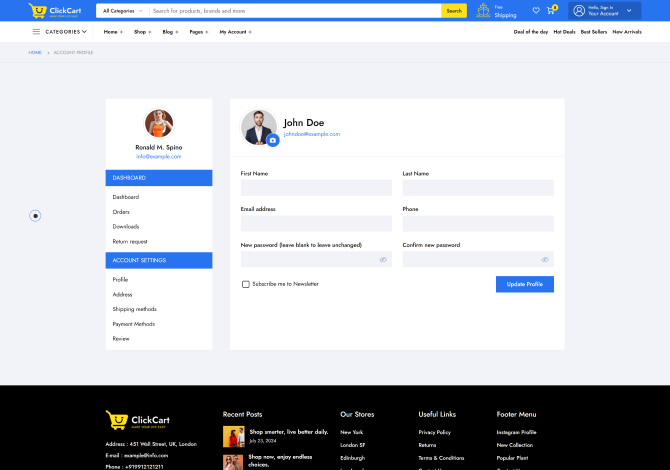Click the hamburger Categories menu icon
The image size is (670, 470).
click(36, 32)
